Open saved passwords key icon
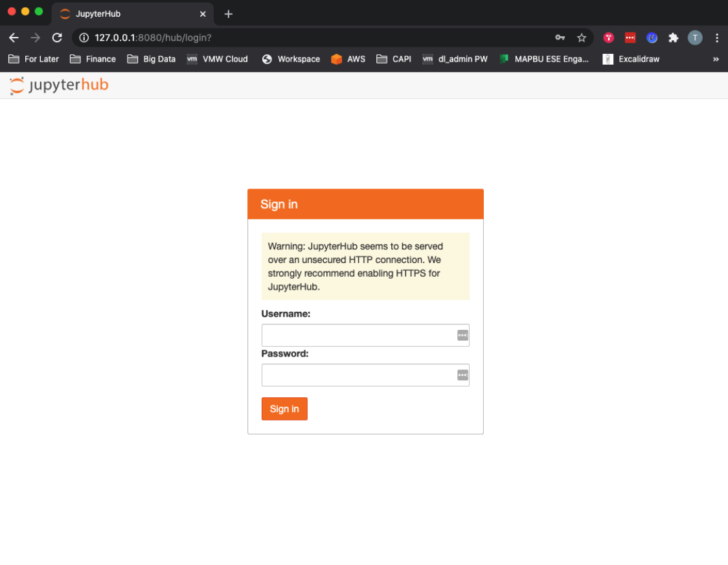The width and height of the screenshot is (728, 565). pos(560,38)
